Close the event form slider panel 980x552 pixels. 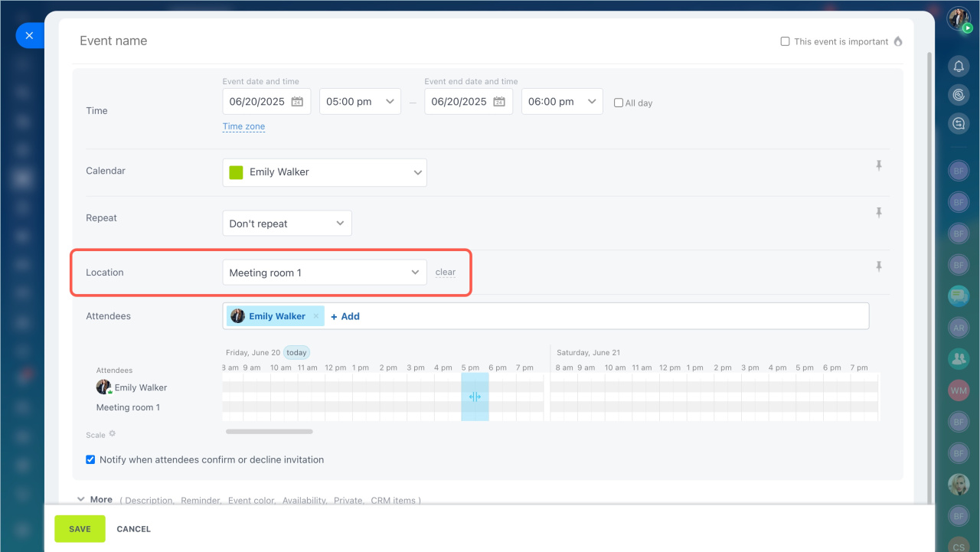[29, 35]
